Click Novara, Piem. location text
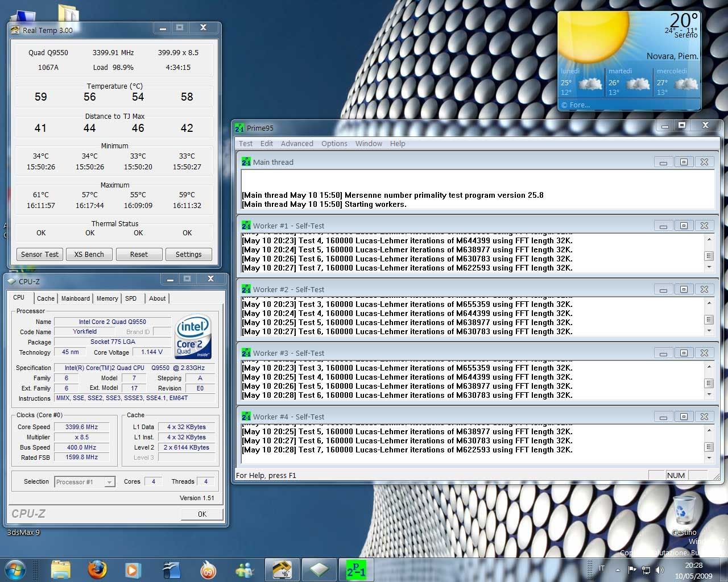The image size is (728, 582). (672, 56)
